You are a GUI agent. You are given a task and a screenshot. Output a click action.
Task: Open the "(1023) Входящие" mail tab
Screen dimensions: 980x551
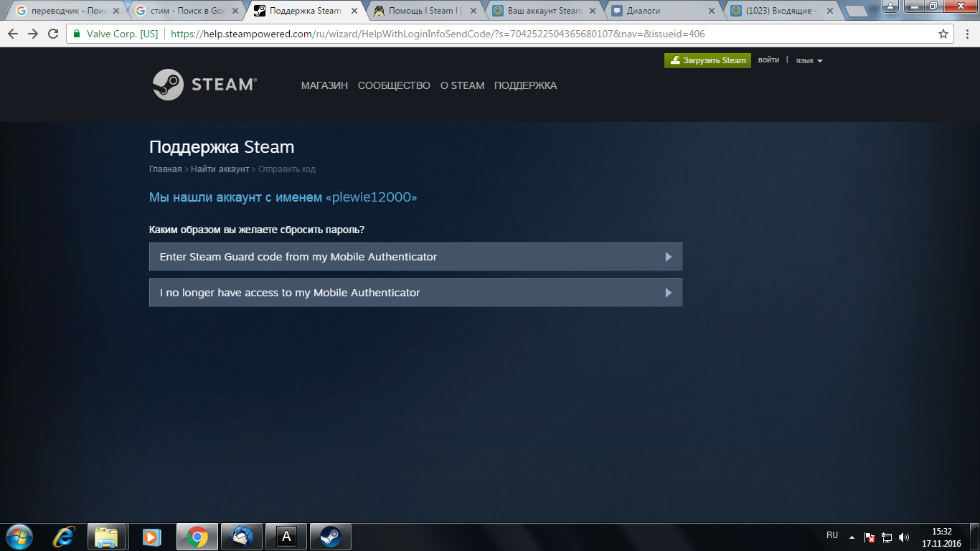tap(782, 11)
